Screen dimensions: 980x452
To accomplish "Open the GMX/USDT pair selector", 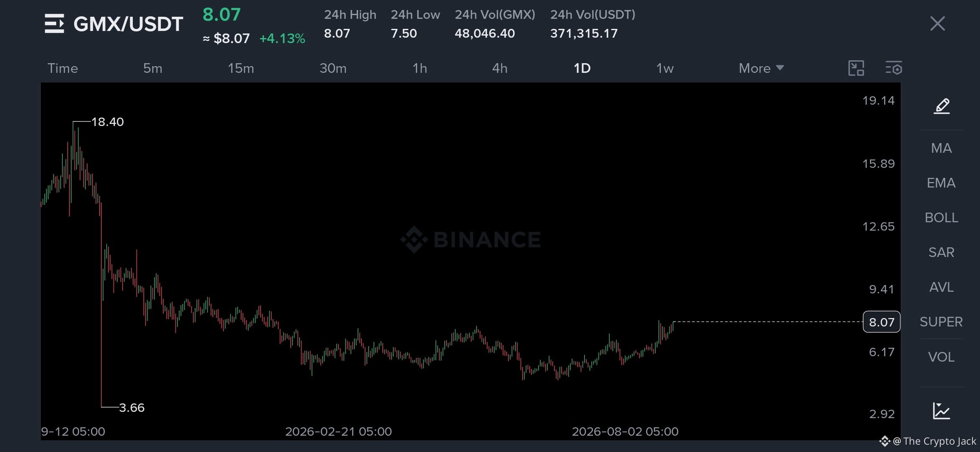I will pos(128,24).
